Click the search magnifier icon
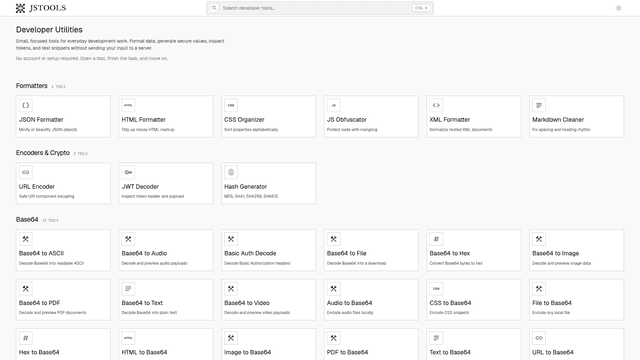 click(214, 8)
